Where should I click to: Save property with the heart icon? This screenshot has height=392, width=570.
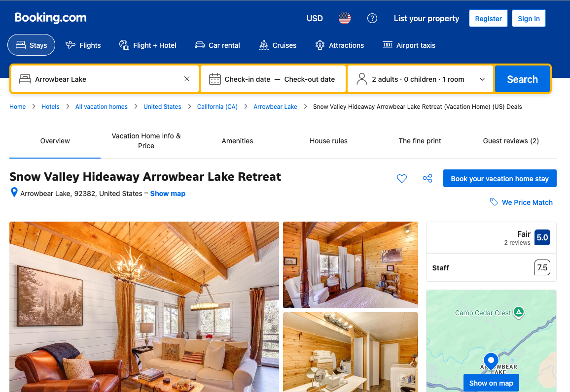tap(402, 179)
